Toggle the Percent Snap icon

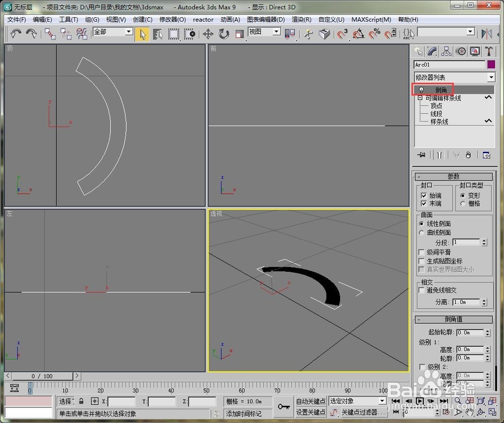[x=374, y=34]
